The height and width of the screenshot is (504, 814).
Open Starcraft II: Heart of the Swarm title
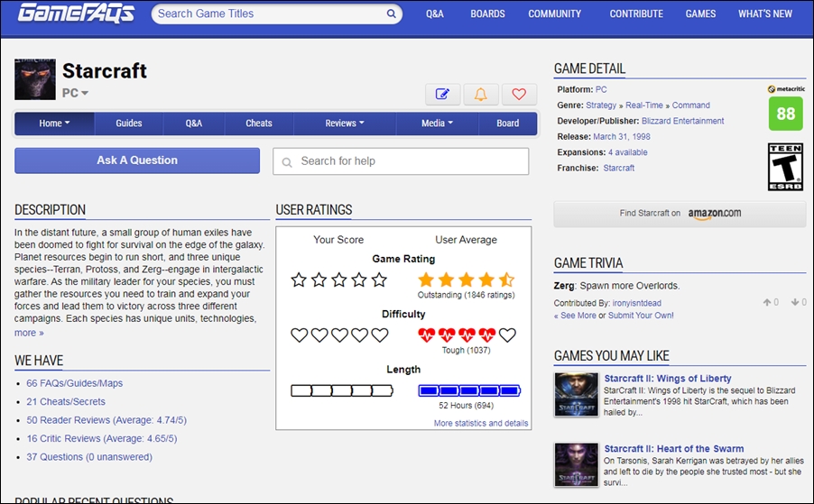[x=674, y=448]
